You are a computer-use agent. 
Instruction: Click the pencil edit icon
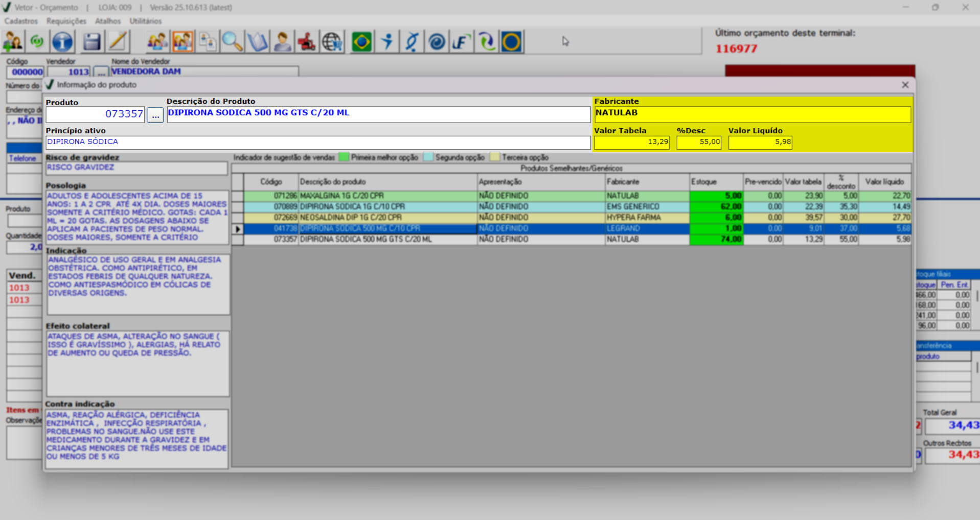coord(117,42)
